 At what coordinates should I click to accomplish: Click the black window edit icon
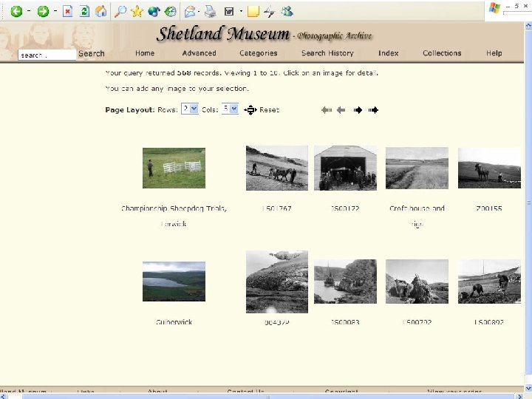click(x=229, y=12)
